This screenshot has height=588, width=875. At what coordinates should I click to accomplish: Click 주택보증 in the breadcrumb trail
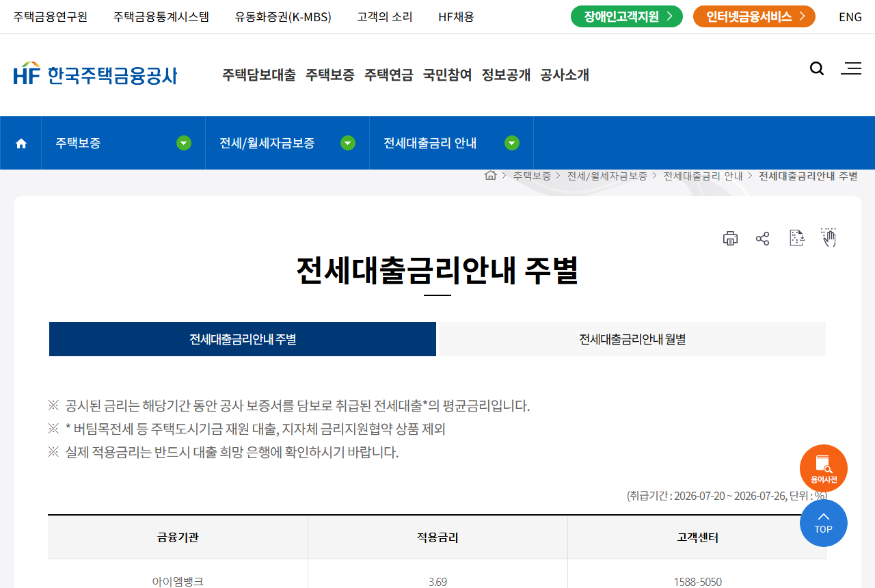click(532, 176)
